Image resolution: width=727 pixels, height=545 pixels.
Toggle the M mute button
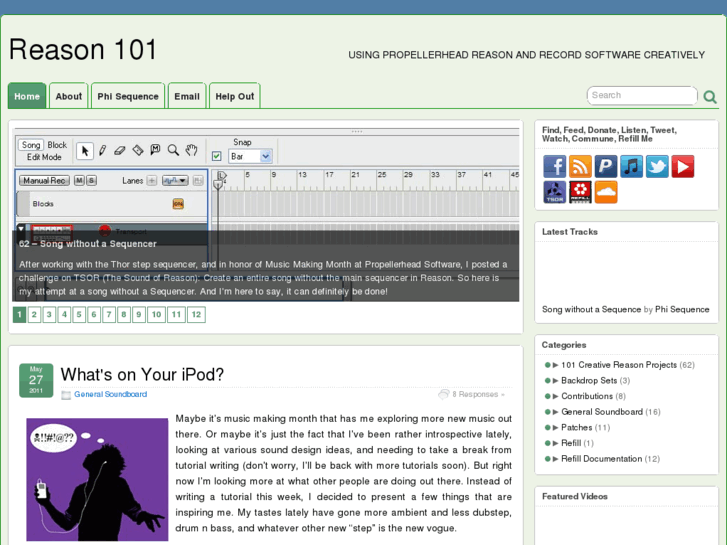pos(79,180)
